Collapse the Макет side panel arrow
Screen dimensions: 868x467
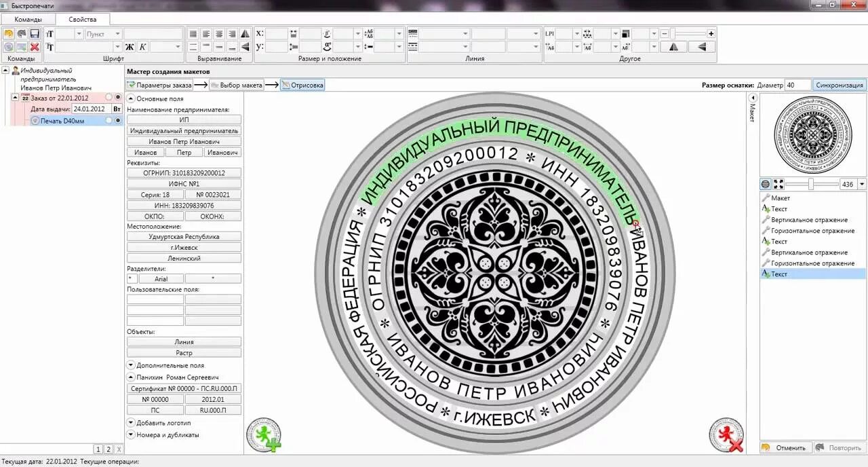752,98
